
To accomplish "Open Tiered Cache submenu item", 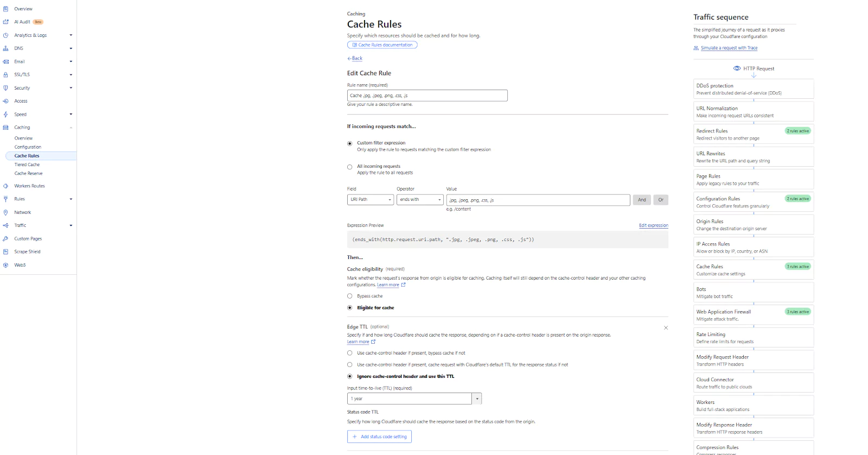I will pyautogui.click(x=27, y=165).
